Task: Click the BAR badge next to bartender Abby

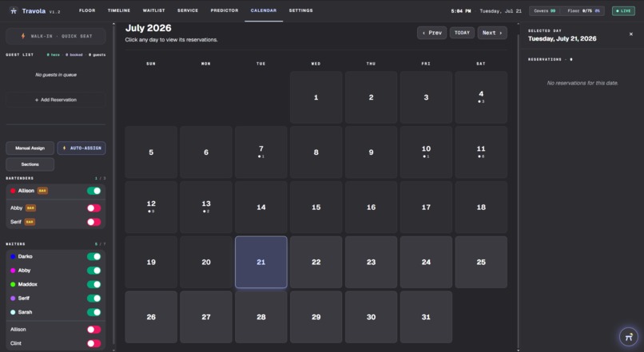Action: point(30,208)
